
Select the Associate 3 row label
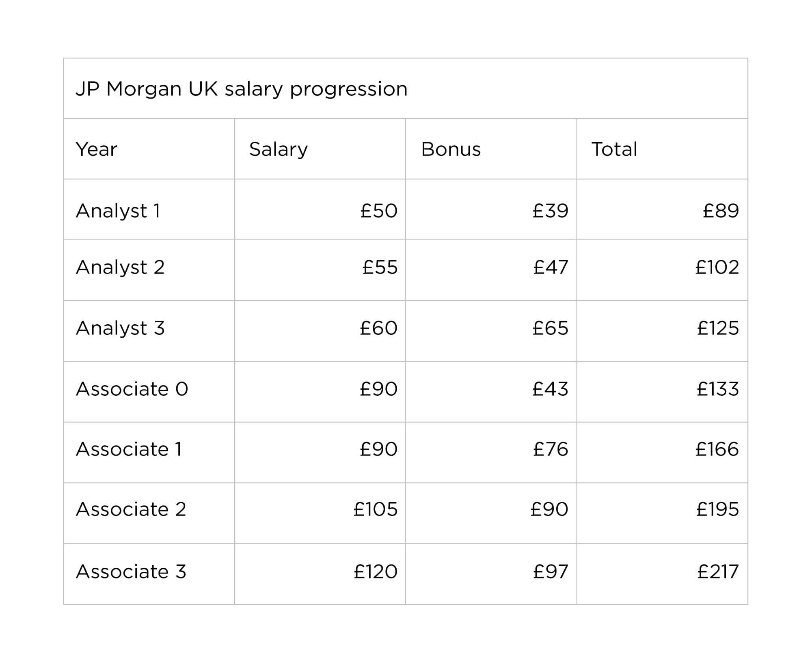point(131,571)
